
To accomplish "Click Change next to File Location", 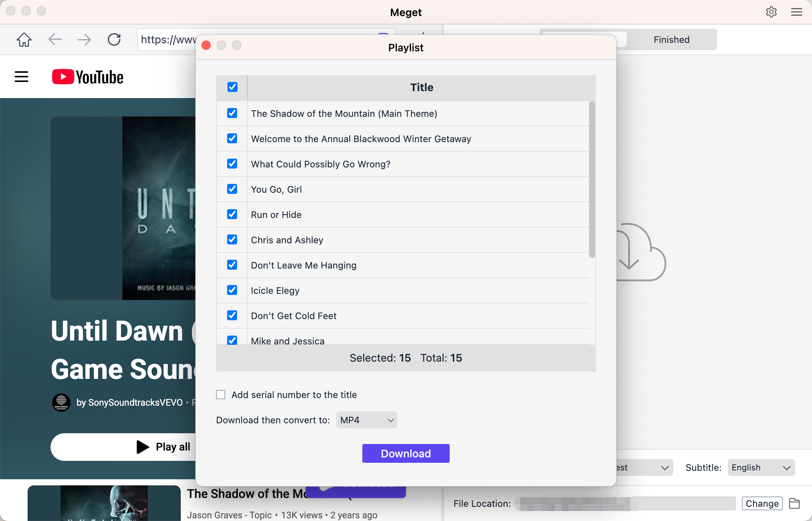I will (762, 503).
